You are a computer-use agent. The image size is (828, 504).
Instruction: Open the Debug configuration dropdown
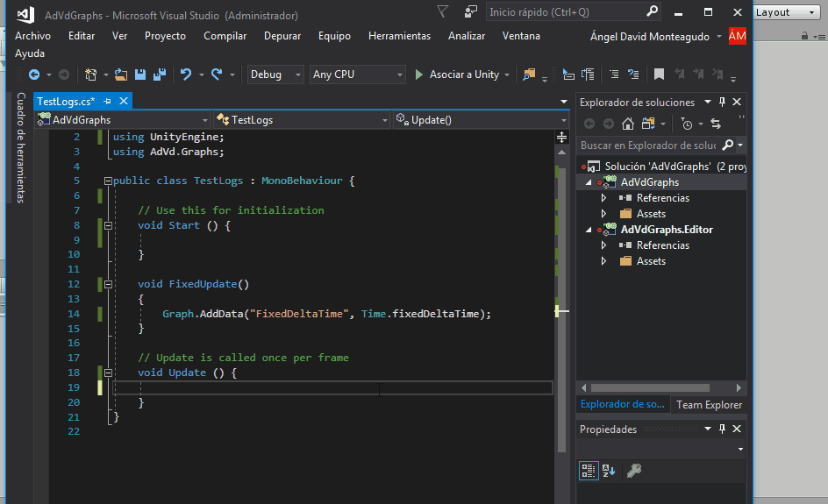tap(275, 75)
